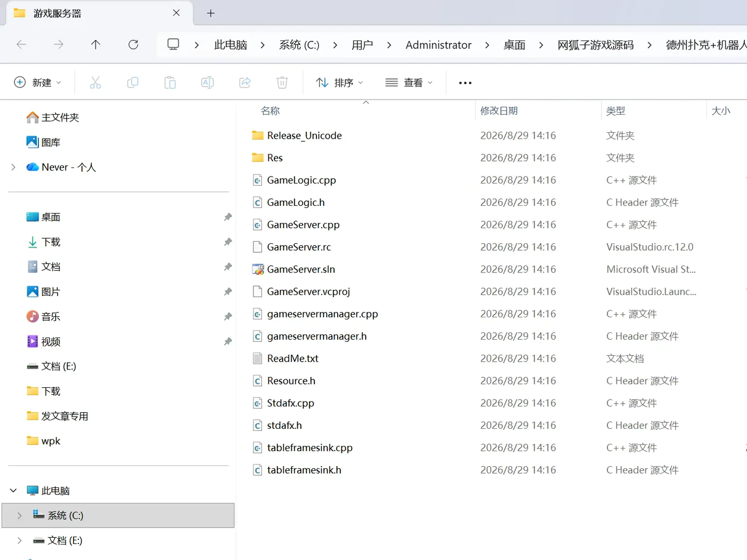Select the GameServer.sln solution file icon
747x560 pixels.
[x=258, y=269]
